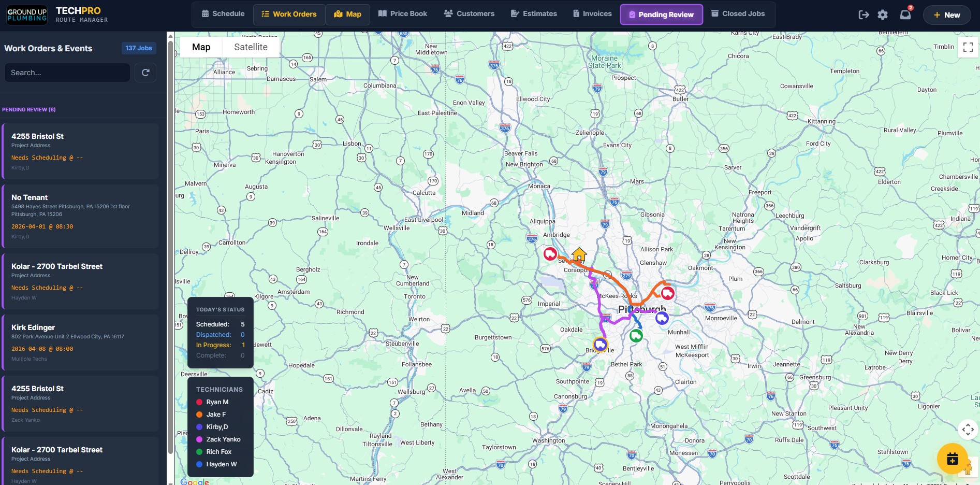Open the Schedule tab

[223, 14]
